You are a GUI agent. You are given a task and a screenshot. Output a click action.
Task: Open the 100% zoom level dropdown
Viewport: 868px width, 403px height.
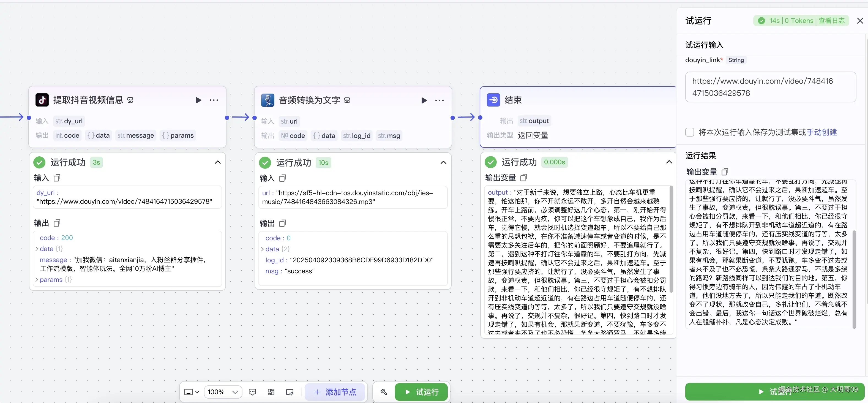[x=223, y=392]
